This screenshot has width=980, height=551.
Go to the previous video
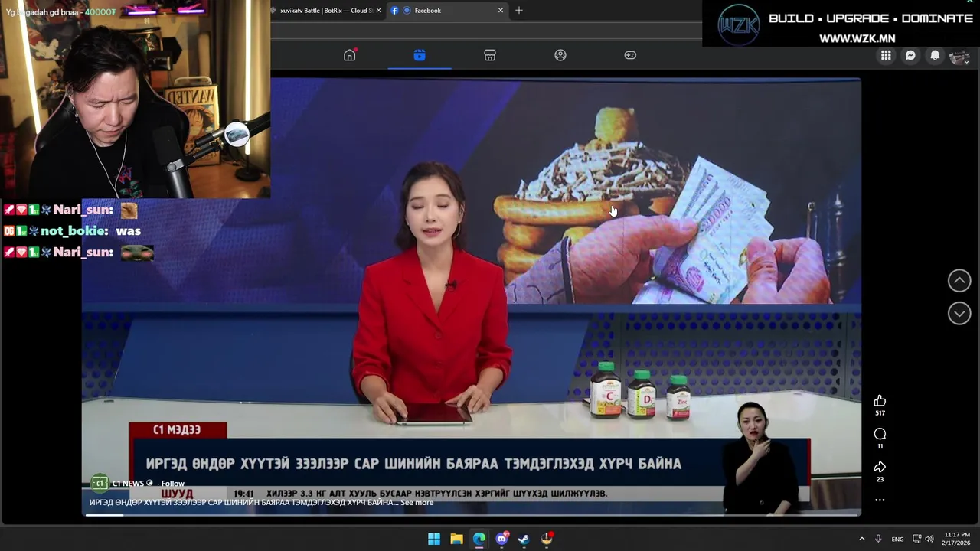[959, 281]
